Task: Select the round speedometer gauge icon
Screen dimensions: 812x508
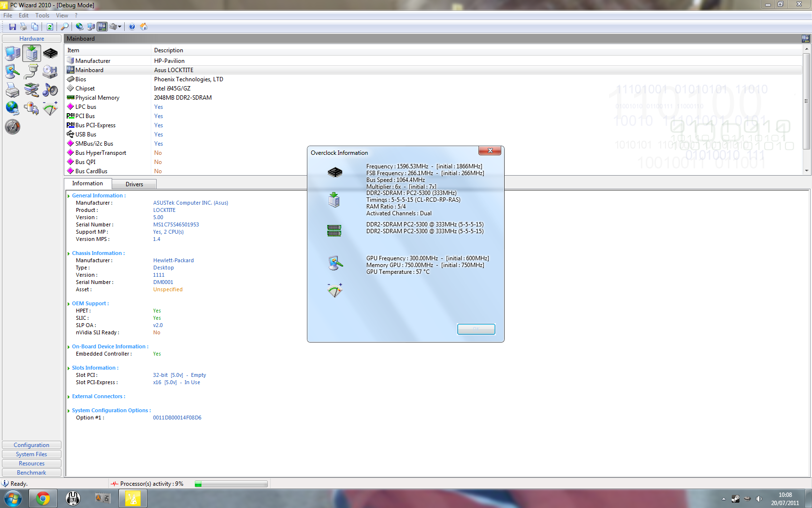Action: [13, 127]
